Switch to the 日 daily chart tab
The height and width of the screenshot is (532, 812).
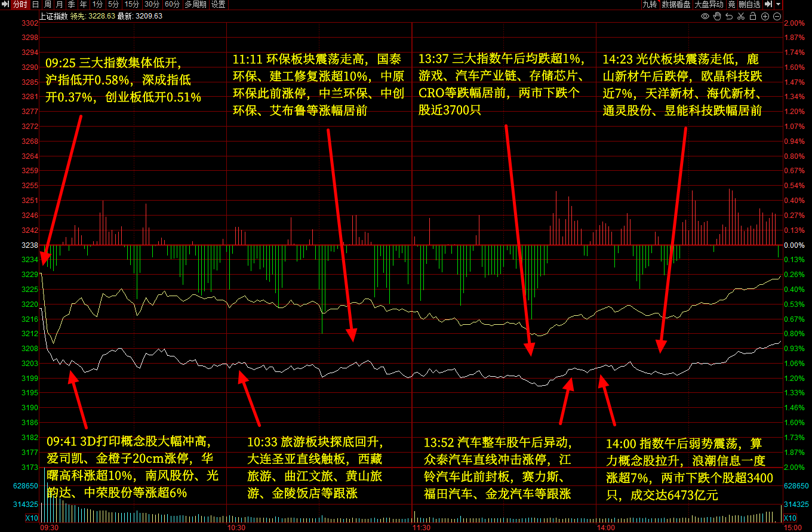(x=35, y=4)
